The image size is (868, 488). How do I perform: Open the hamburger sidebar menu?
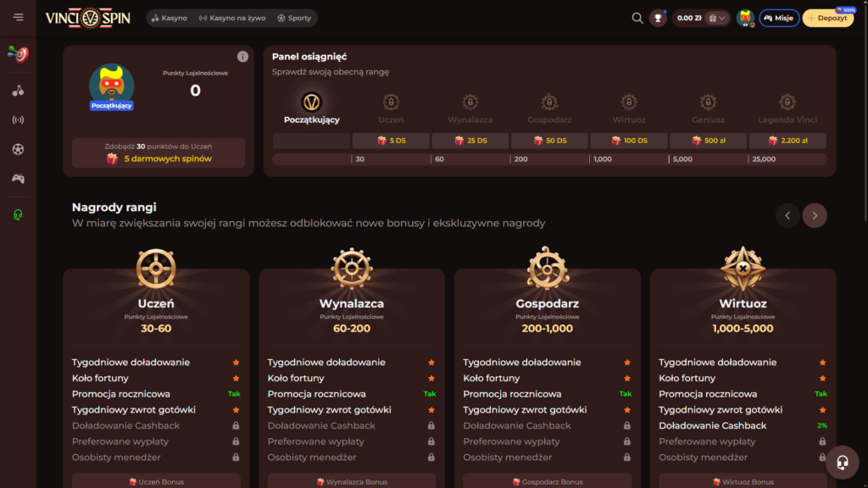[x=18, y=18]
